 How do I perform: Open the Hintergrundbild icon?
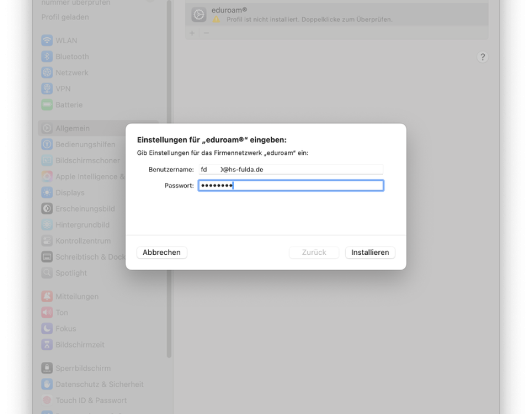(x=47, y=225)
